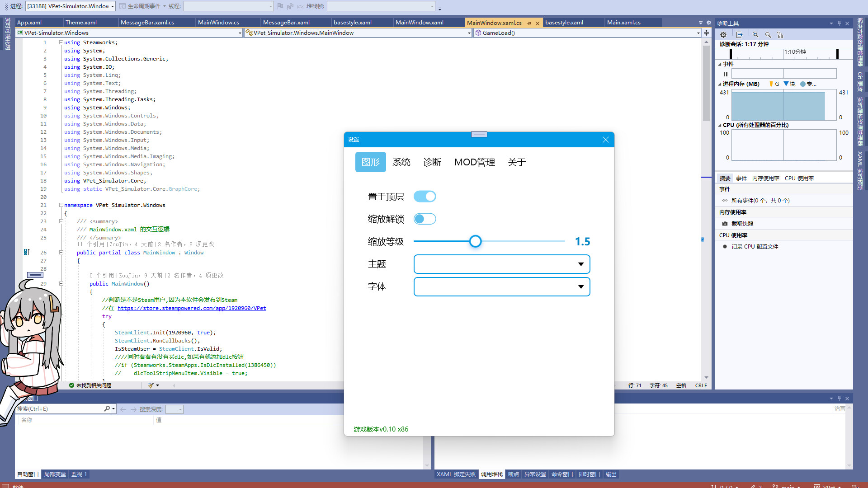
Task: Close the 设置 dialog
Action: click(606, 140)
